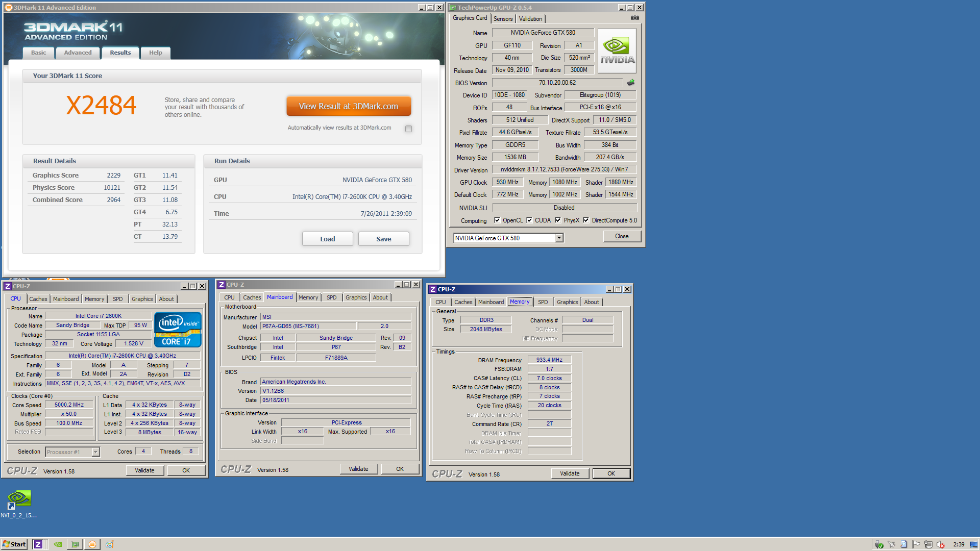Click the GPU Name field in GPU-Z
Image resolution: width=980 pixels, height=551 pixels.
tap(543, 33)
